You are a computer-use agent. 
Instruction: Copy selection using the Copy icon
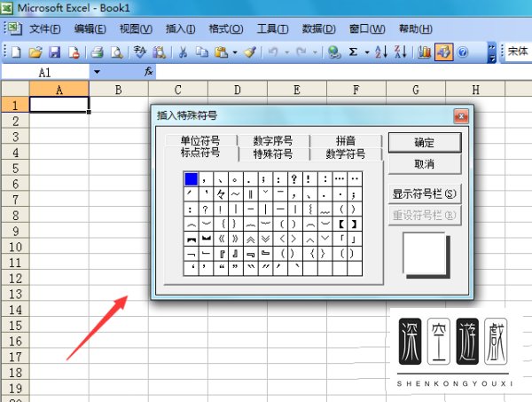coord(202,52)
